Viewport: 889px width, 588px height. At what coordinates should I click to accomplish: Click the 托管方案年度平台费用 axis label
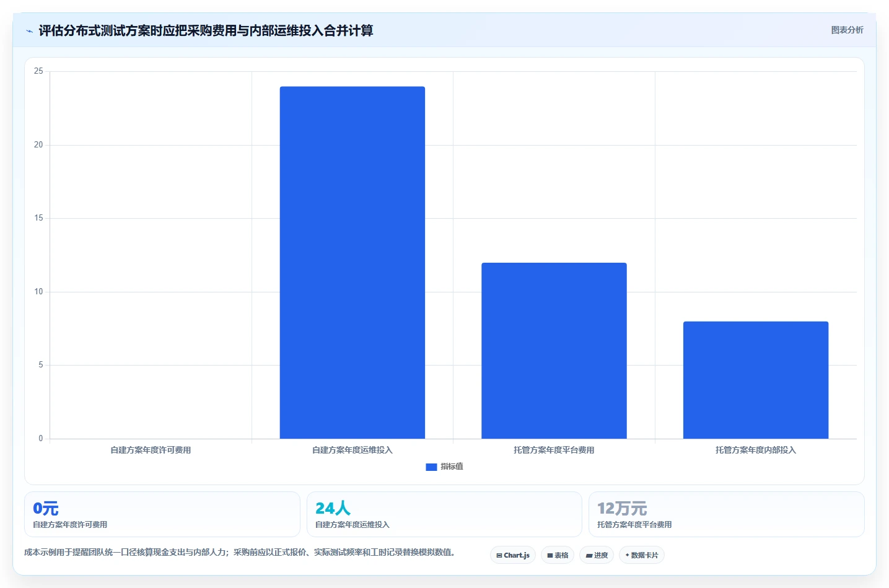click(x=554, y=450)
